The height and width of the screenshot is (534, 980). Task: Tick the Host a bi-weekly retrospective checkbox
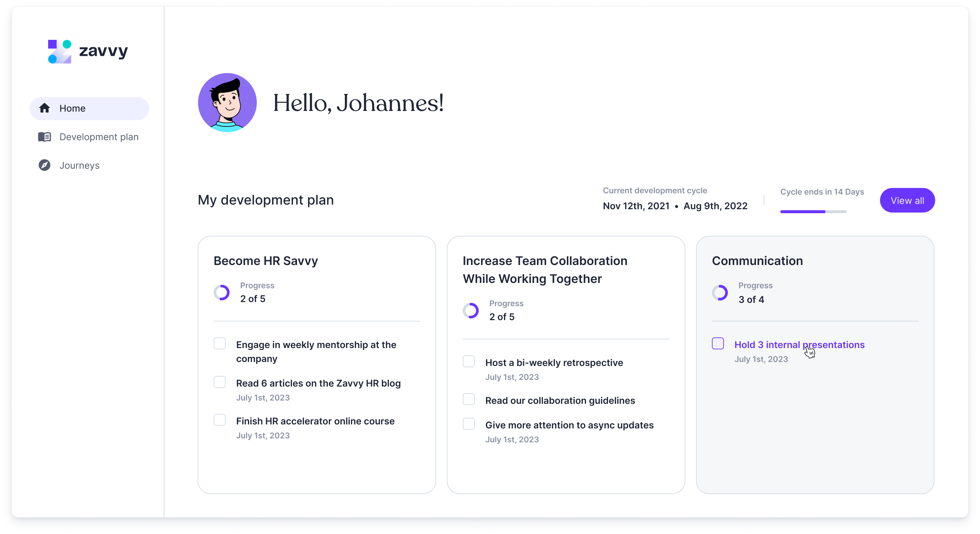coord(469,361)
